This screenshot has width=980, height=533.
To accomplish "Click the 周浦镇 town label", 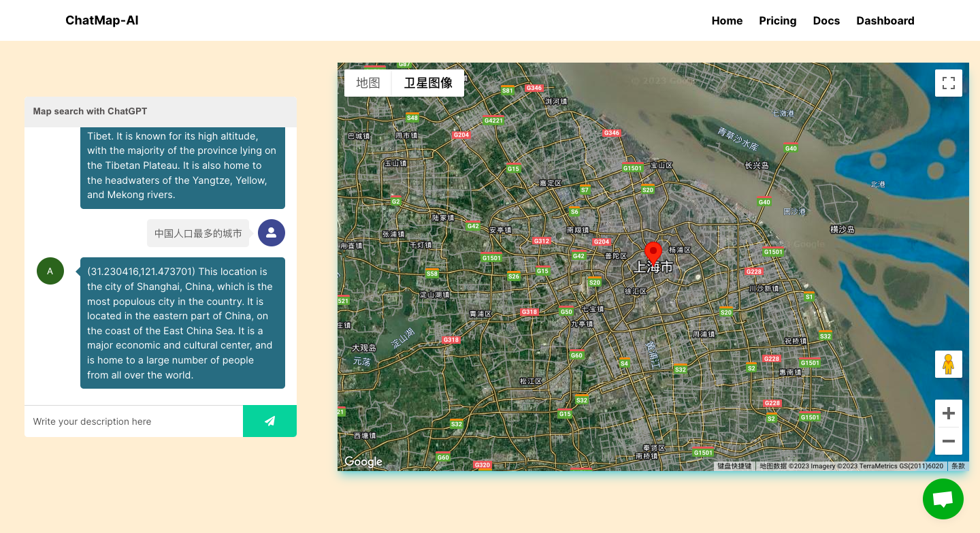I will [x=704, y=334].
